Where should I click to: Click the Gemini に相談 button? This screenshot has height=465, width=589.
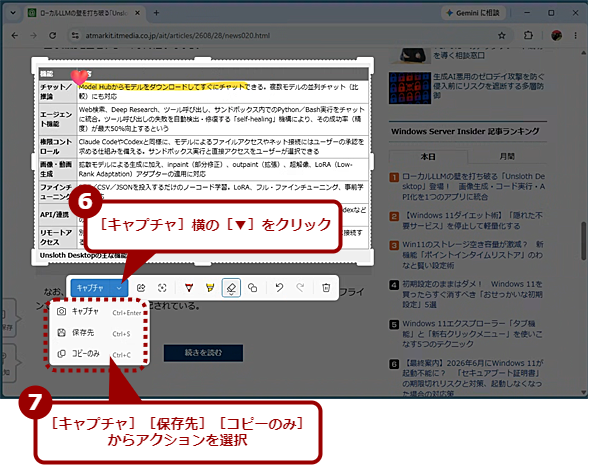(473, 13)
